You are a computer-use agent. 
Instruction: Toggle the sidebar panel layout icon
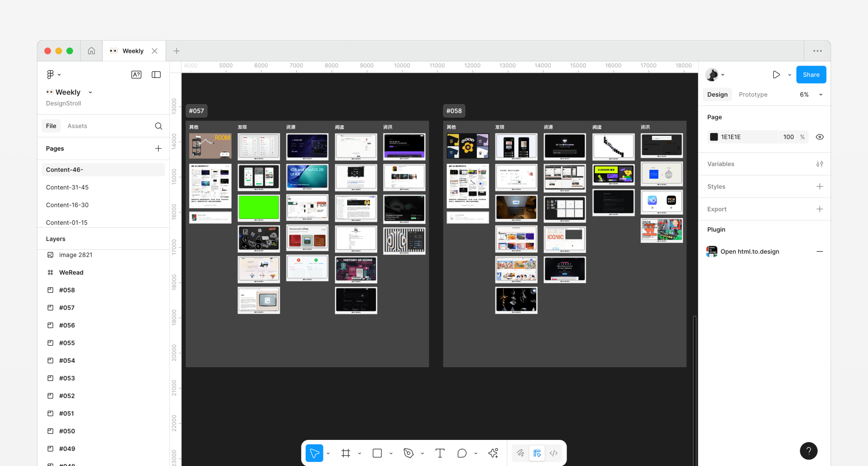pos(156,75)
